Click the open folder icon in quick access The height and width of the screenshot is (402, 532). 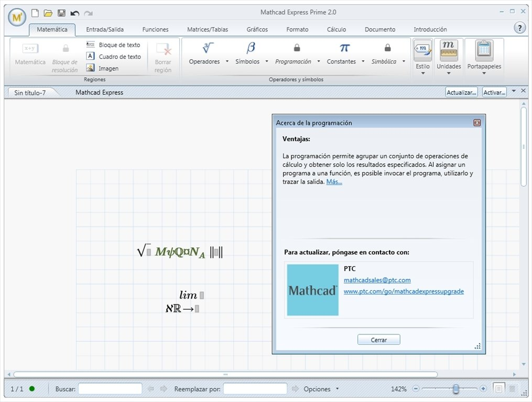[48, 13]
